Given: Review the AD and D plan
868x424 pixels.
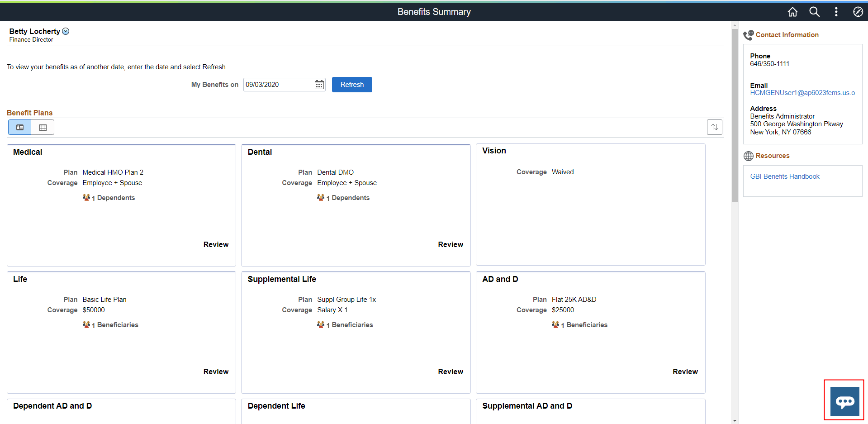Looking at the screenshot, I should pos(685,372).
